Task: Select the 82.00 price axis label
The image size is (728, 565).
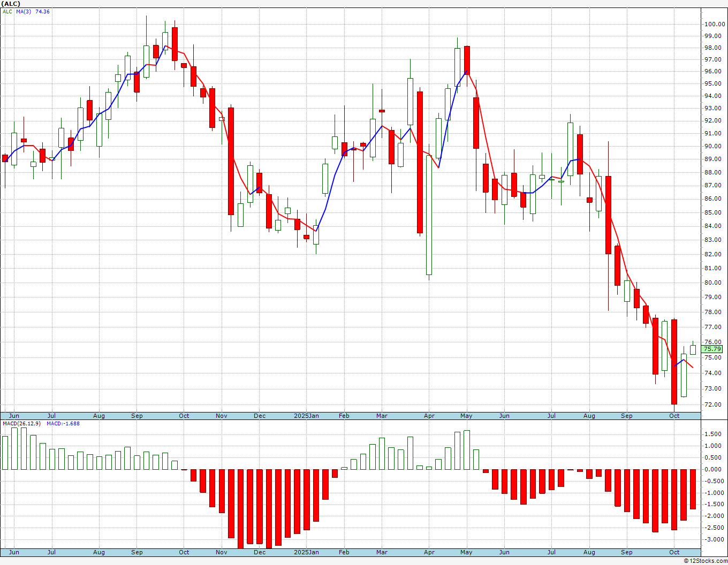Action: (712, 254)
